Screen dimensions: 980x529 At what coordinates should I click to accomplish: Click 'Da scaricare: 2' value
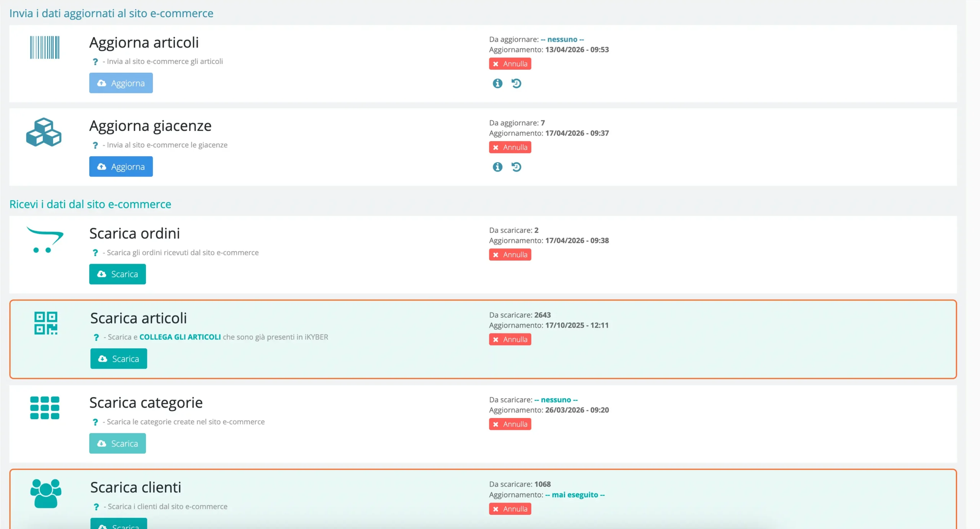514,230
